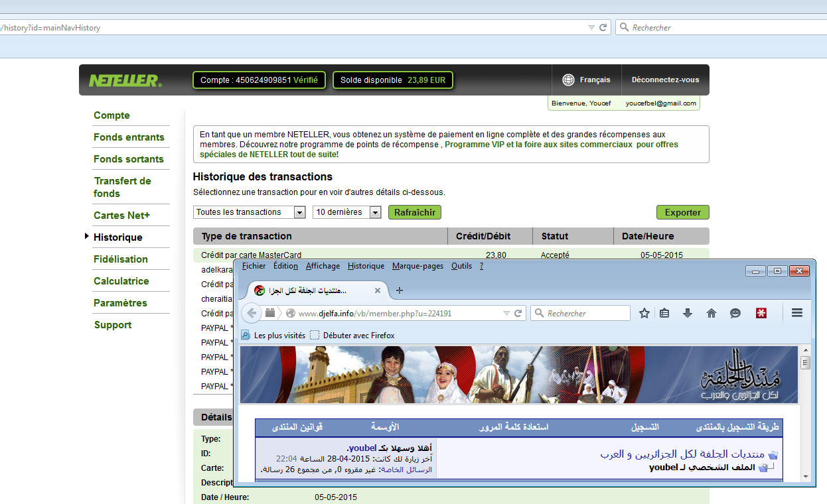
Task: Click the Firefox search magnifier dropdown
Action: tap(539, 313)
